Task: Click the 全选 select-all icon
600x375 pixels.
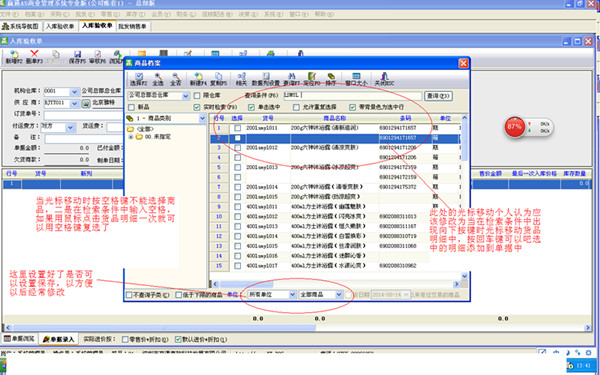Action: tap(158, 80)
